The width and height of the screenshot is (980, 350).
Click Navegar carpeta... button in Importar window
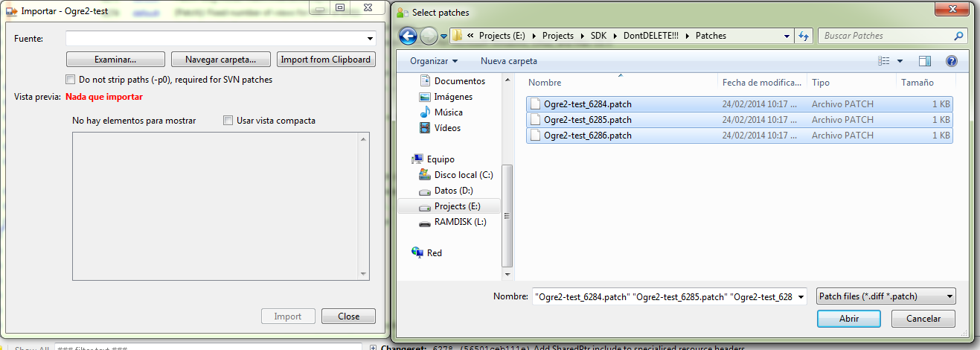pos(221,60)
